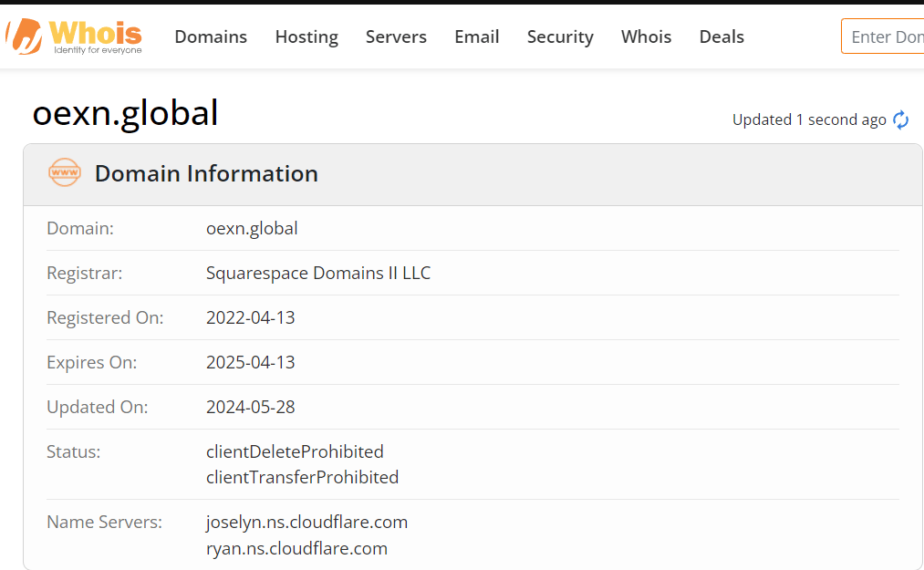This screenshot has height=570, width=924.
Task: Select the registrar Squarespace Domains II LLC
Action: click(x=318, y=273)
